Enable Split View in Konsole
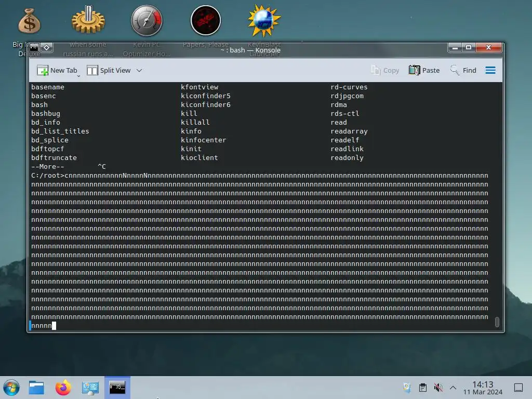This screenshot has width=532, height=399. coord(109,70)
